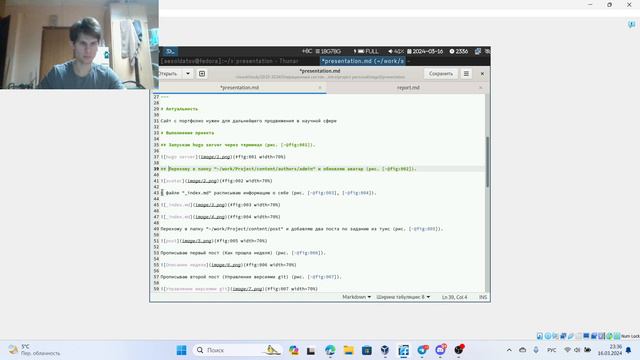Launch Microsoft Edge from the taskbar
640x360 pixels.
(330, 350)
